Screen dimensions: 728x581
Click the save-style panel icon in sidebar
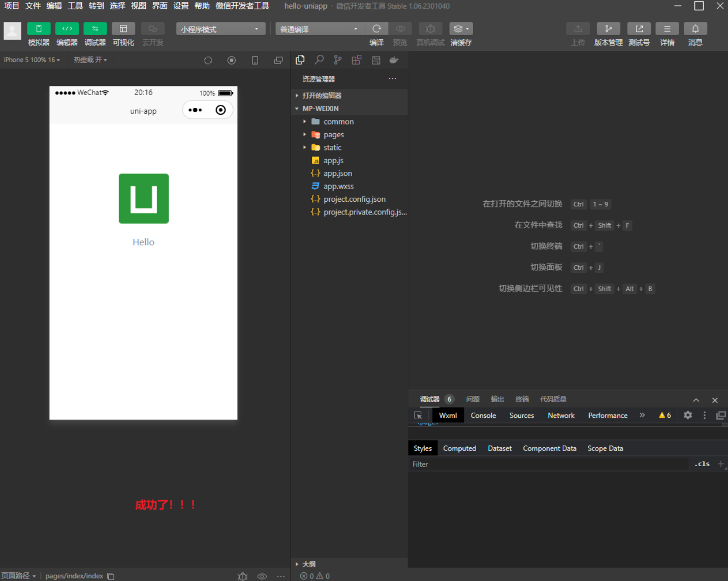[x=376, y=60]
